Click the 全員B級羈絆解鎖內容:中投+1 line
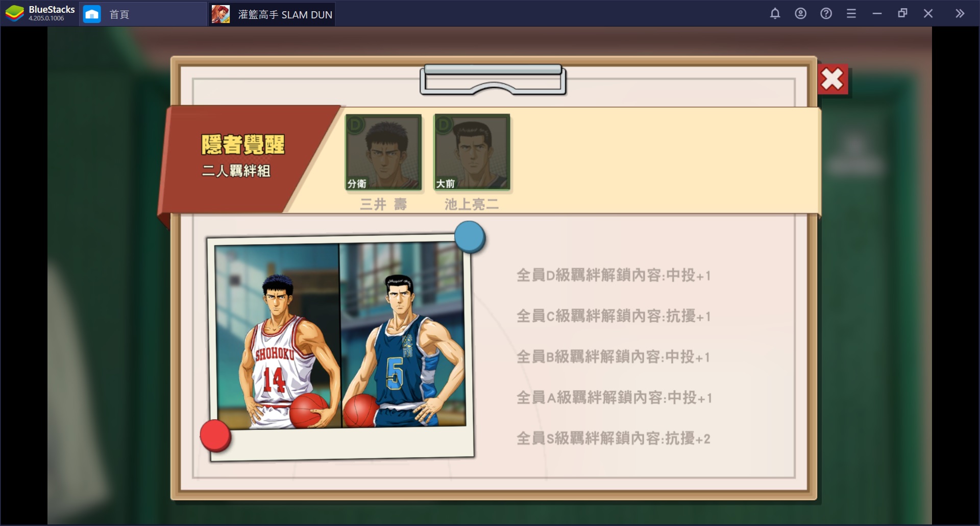 pyautogui.click(x=613, y=357)
